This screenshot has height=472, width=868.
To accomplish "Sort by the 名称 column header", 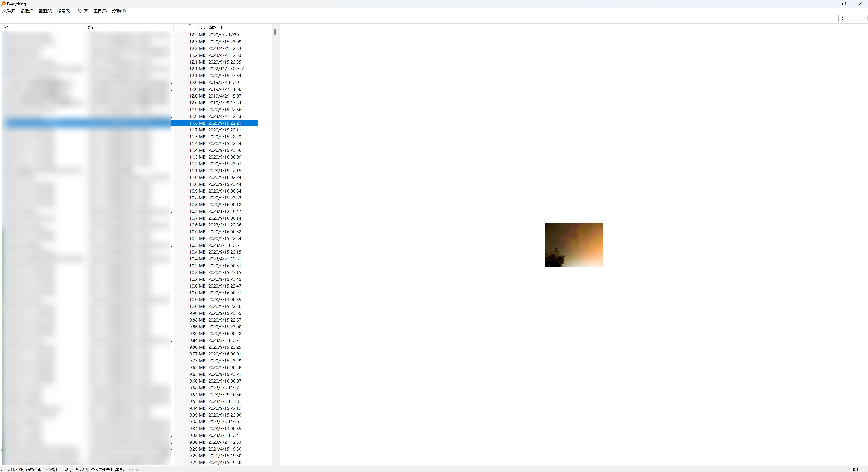I will click(x=5, y=28).
